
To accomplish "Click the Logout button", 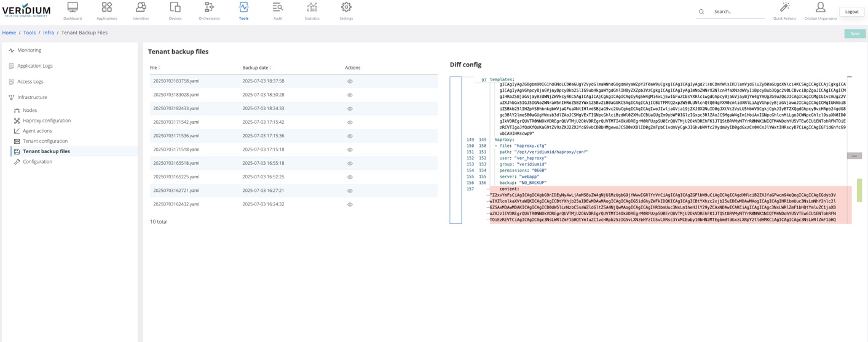I will [851, 12].
